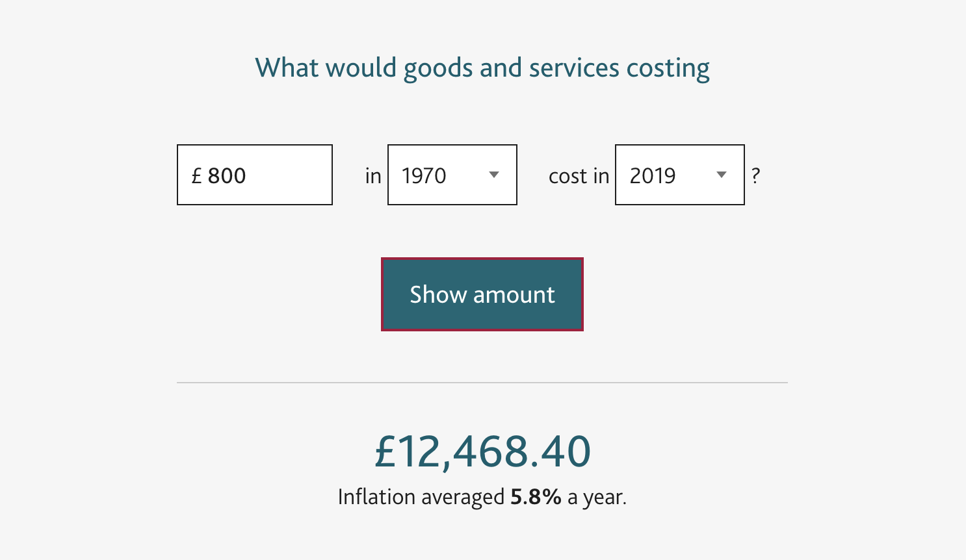Focus the amount input field showing 800
This screenshot has height=560, width=966.
coord(255,175)
